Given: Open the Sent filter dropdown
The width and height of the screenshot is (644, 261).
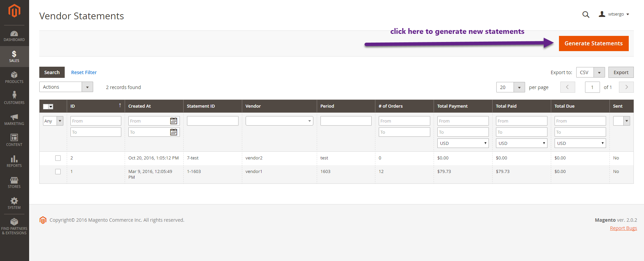Looking at the screenshot, I should (x=621, y=121).
